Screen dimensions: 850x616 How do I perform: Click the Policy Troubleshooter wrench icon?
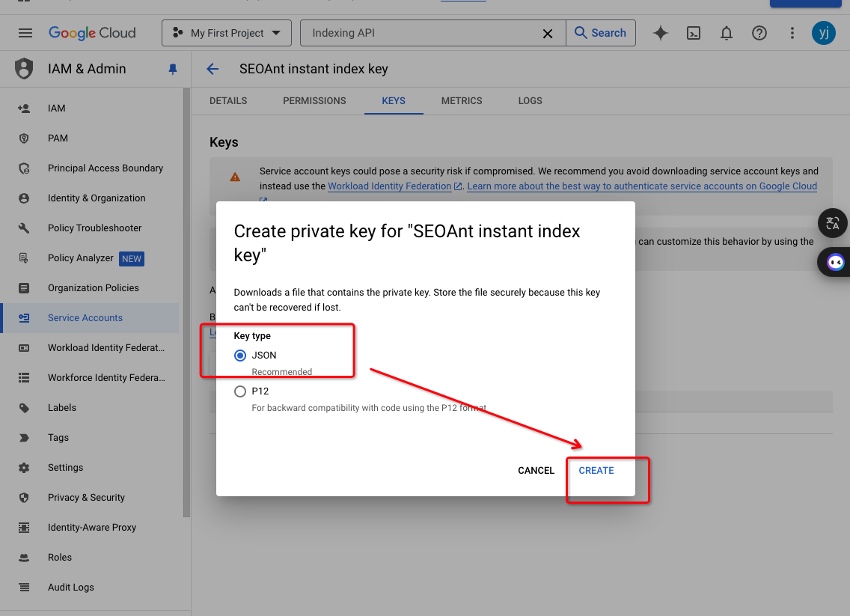(x=24, y=228)
